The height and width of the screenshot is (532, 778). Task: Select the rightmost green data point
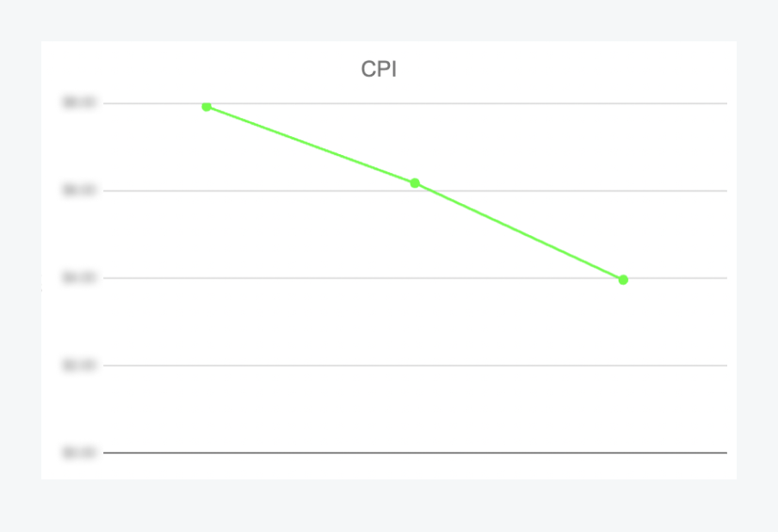(623, 280)
